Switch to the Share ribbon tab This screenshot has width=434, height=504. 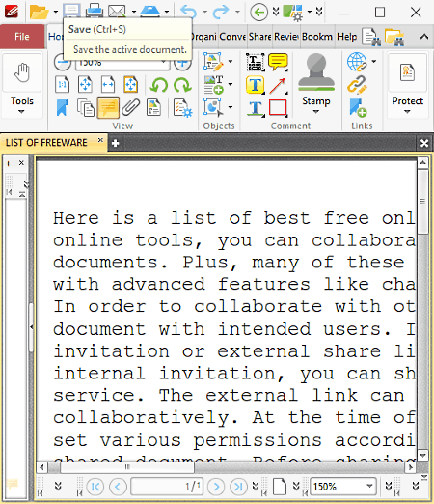[x=260, y=37]
